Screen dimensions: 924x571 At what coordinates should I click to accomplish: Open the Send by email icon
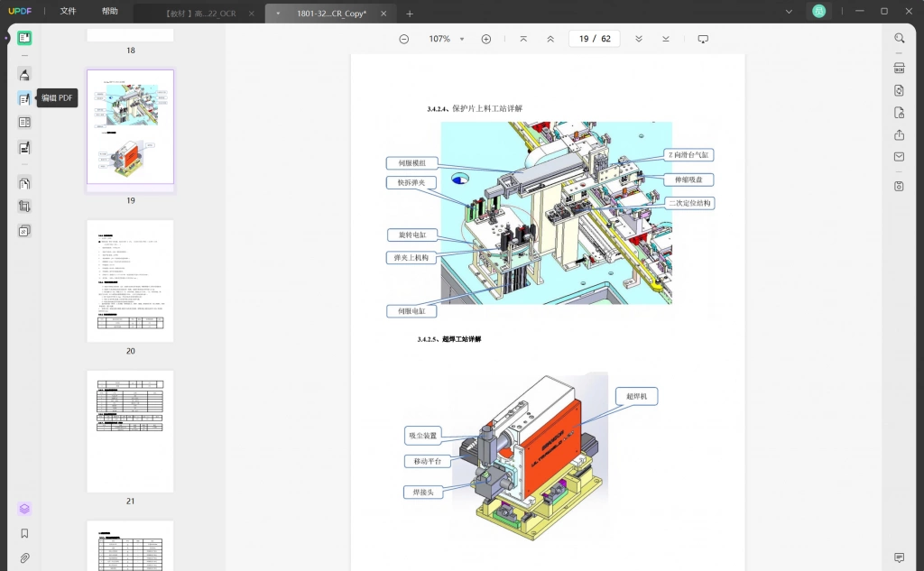click(900, 157)
